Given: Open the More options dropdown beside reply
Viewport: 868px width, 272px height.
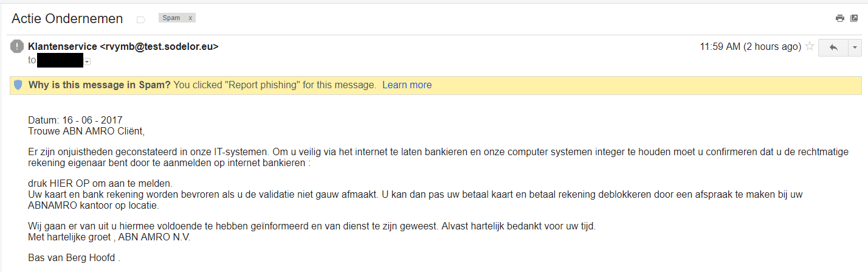Looking at the screenshot, I should coord(855,47).
